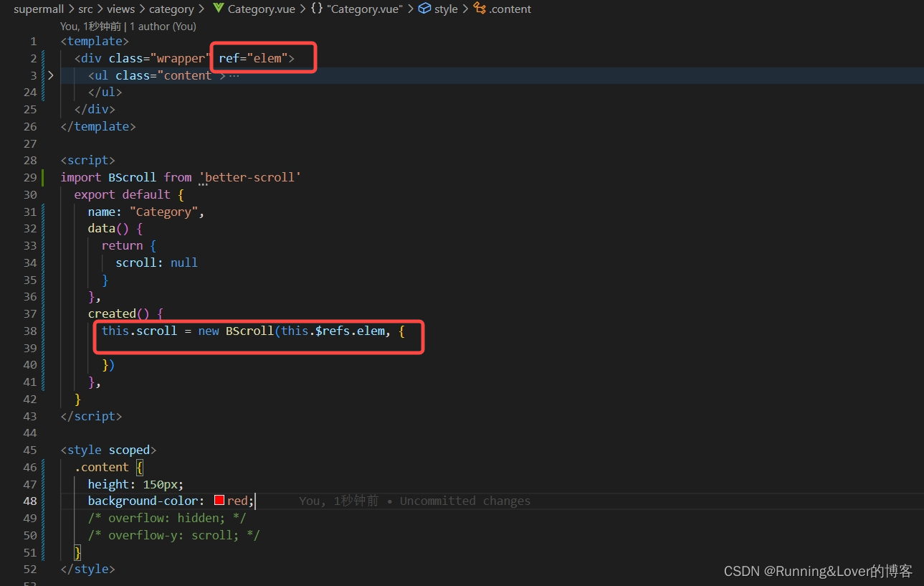Click the supermall breadcrumb segment

[39, 9]
